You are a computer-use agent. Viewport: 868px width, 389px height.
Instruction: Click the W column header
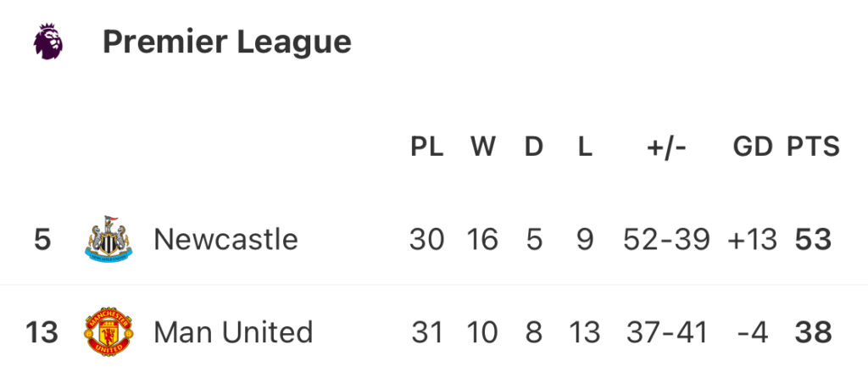(x=482, y=147)
